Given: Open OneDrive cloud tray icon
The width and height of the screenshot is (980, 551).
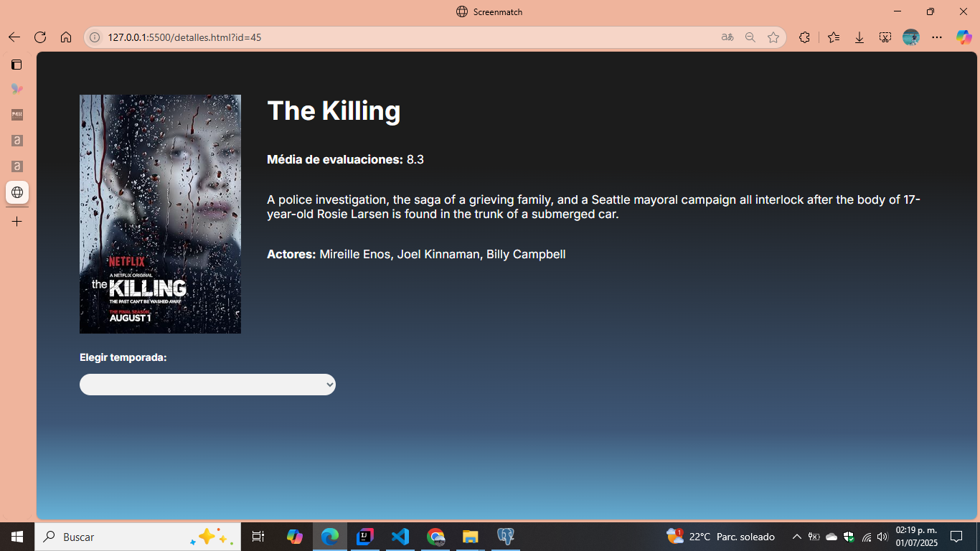Looking at the screenshot, I should (831, 537).
